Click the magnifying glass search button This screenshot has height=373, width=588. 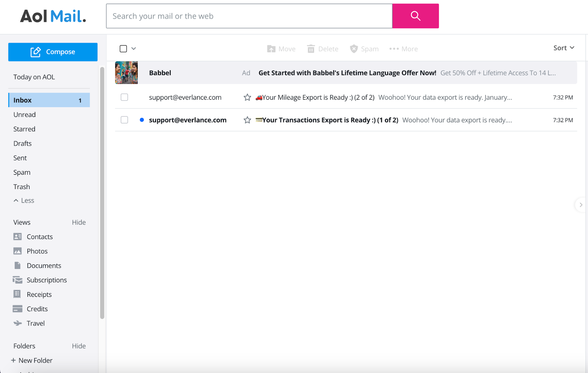415,16
